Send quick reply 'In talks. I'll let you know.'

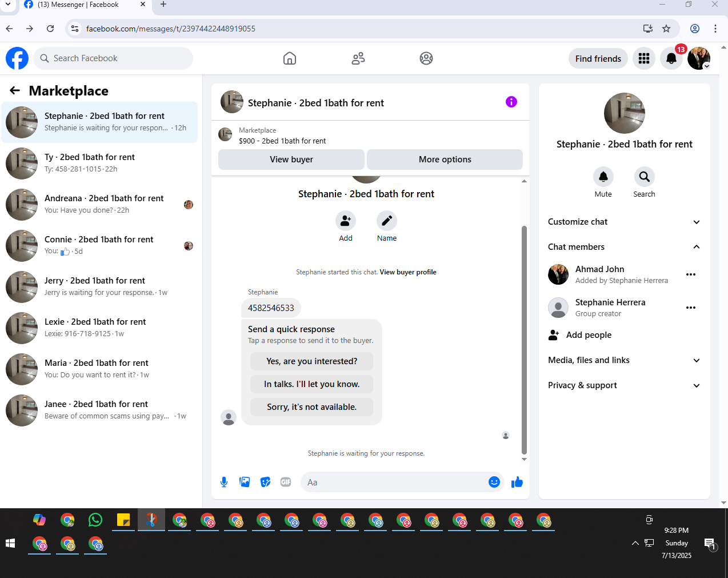click(x=311, y=384)
